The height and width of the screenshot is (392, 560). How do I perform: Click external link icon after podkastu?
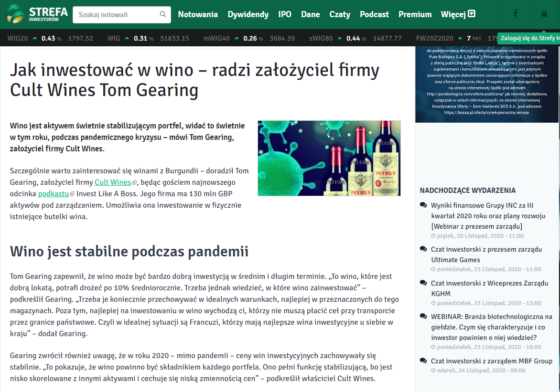click(x=72, y=194)
